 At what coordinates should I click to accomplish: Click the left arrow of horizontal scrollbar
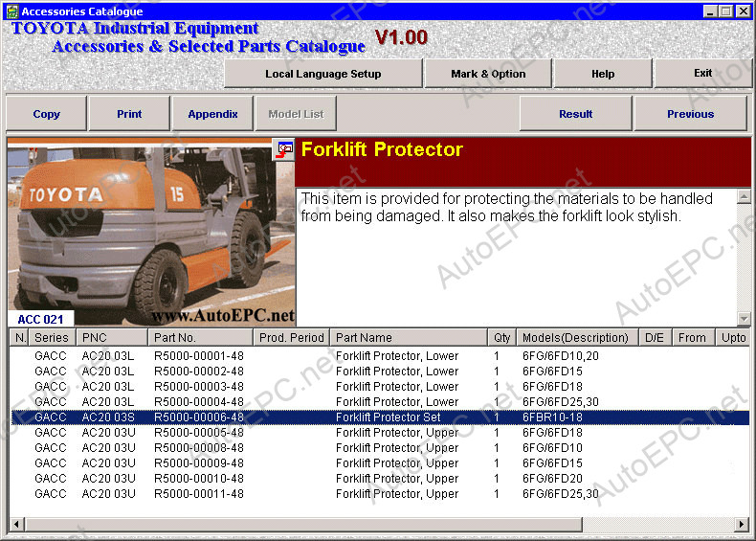click(x=16, y=524)
